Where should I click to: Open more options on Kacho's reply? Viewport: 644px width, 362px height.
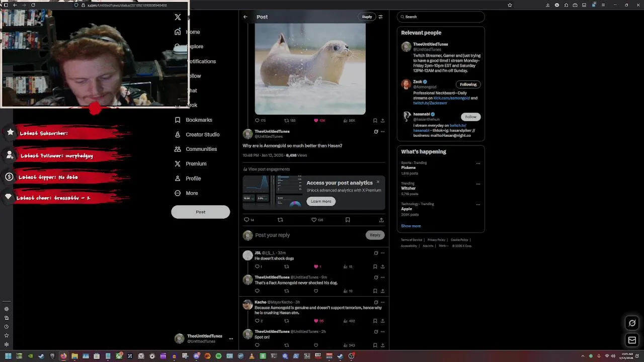coord(383,302)
